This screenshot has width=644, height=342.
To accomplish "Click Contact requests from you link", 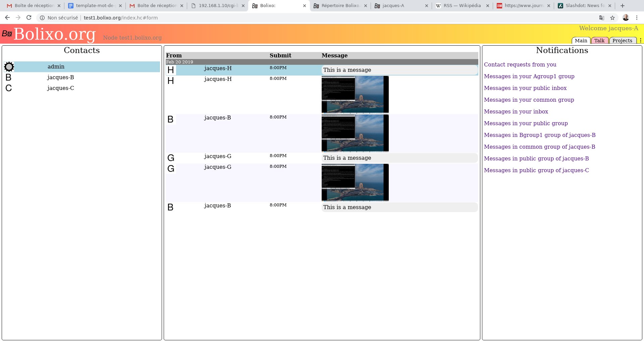I will coord(520,64).
